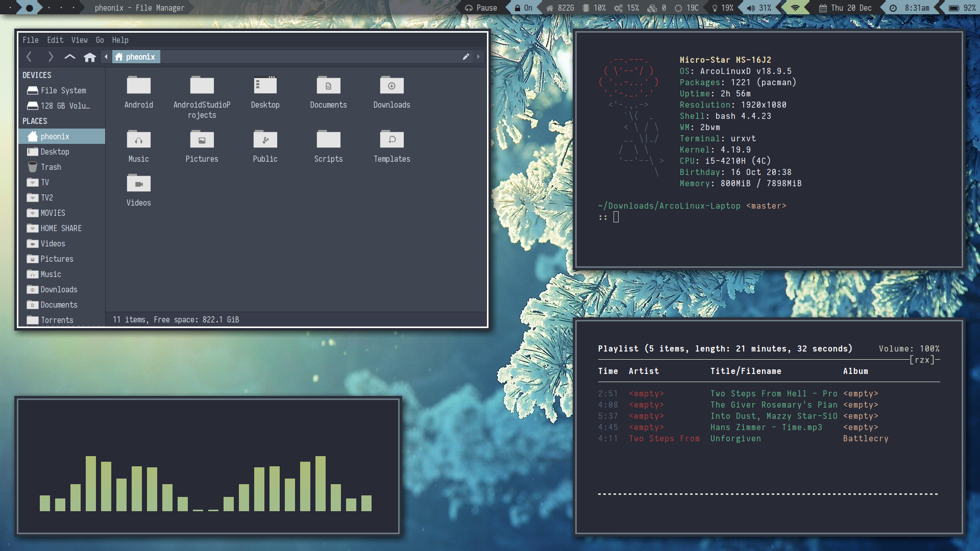The width and height of the screenshot is (980, 551).
Task: Select Trash in the Places sidebar
Action: click(x=51, y=167)
